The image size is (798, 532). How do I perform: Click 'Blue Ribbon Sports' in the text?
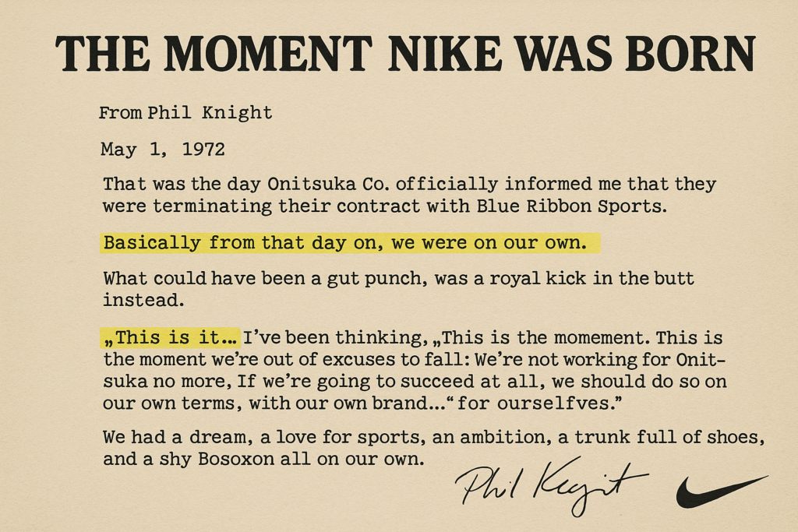coord(571,206)
